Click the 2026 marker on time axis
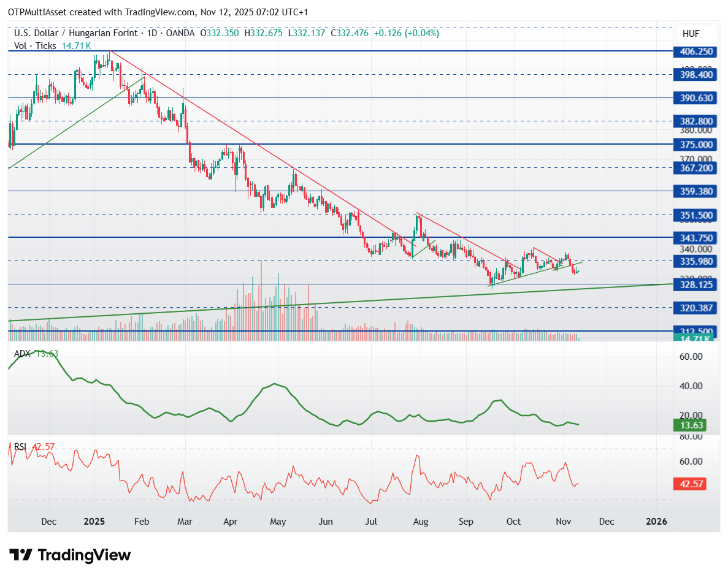The image size is (728, 578). [x=656, y=522]
